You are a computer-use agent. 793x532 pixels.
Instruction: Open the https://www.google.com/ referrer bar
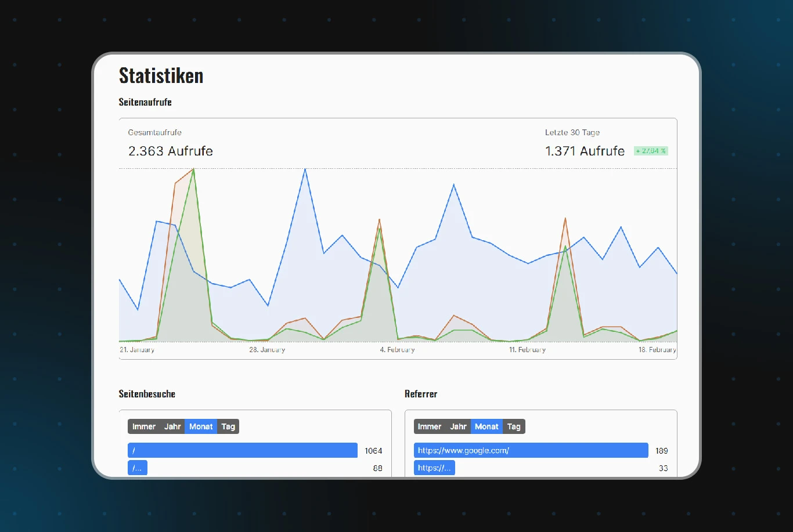point(531,450)
